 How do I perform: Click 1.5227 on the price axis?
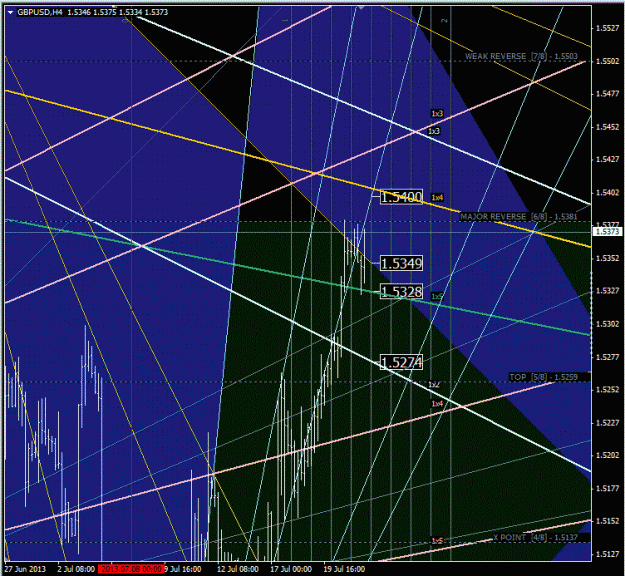[607, 423]
